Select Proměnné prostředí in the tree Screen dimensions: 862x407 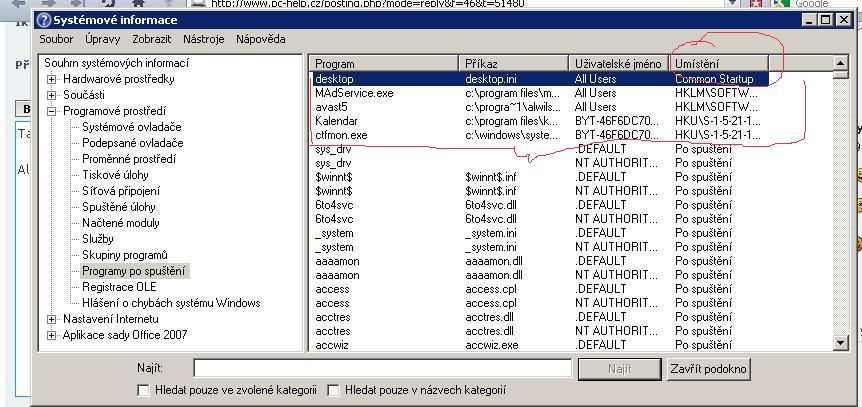pos(129,159)
